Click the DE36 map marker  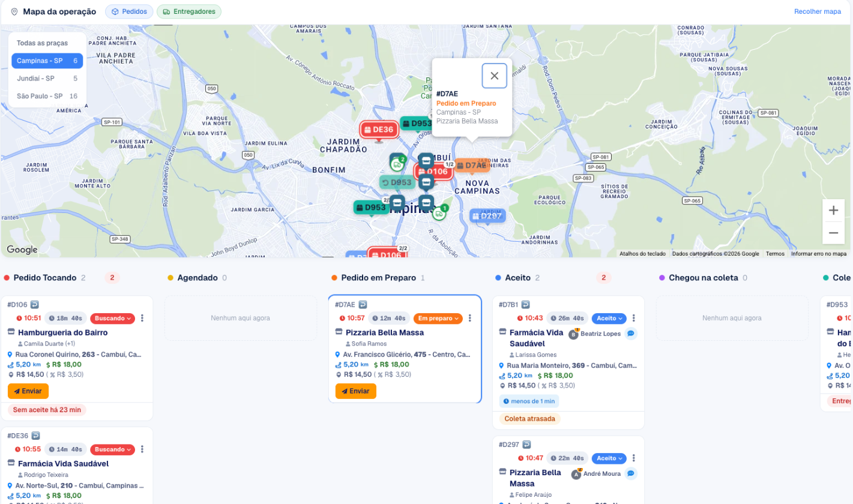click(x=379, y=130)
